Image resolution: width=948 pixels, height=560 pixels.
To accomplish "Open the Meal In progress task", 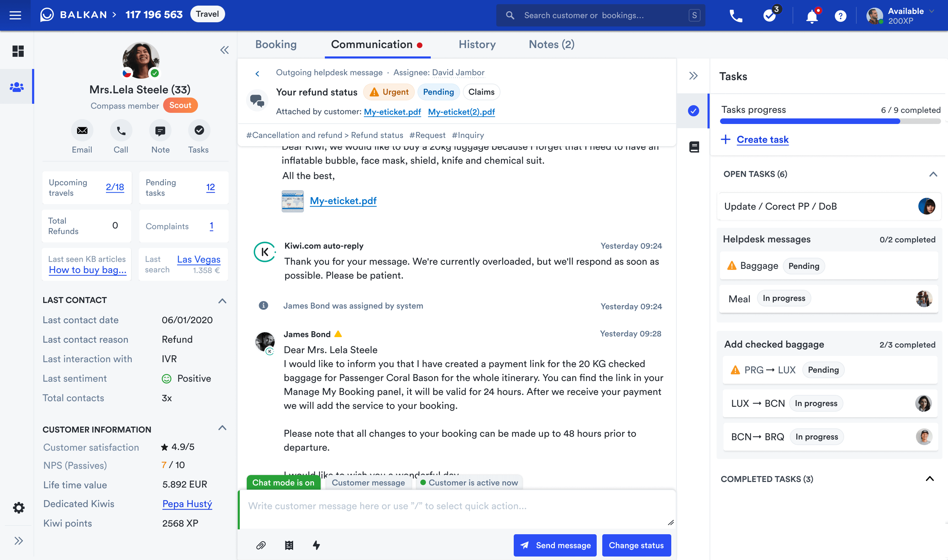I will (x=829, y=298).
